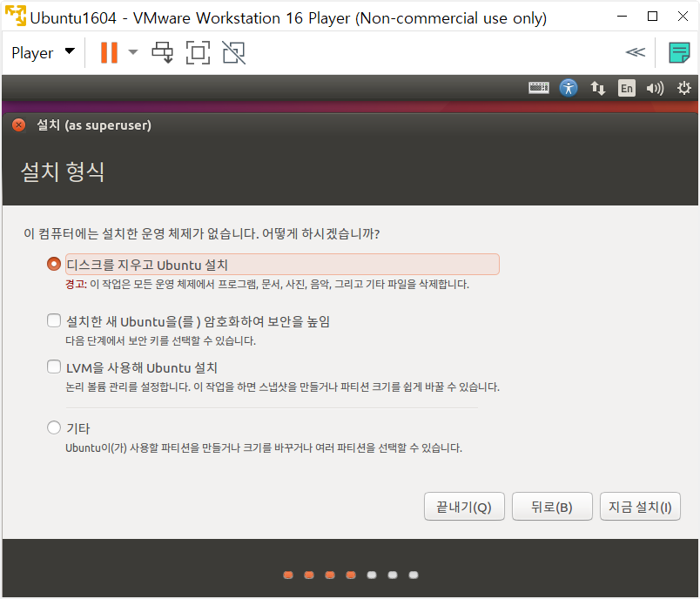The width and height of the screenshot is (700, 599).
Task: Expand the power options dropdown arrow
Action: 133,52
